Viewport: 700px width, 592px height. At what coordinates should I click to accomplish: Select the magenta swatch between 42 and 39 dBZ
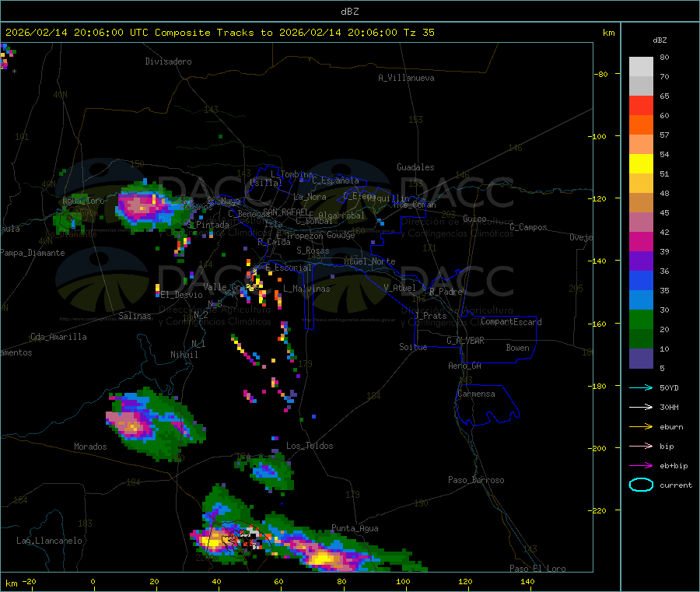pos(641,241)
